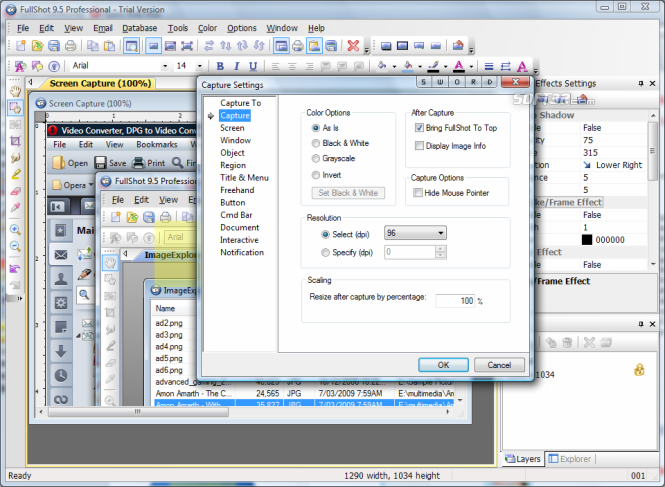Toggle Underline text formatting
The width and height of the screenshot is (665, 487).
[x=253, y=66]
